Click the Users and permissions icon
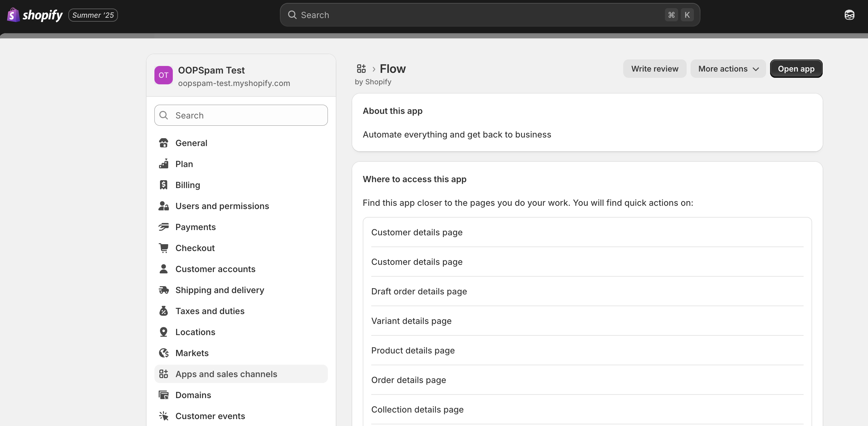This screenshot has width=868, height=426. pos(163,206)
